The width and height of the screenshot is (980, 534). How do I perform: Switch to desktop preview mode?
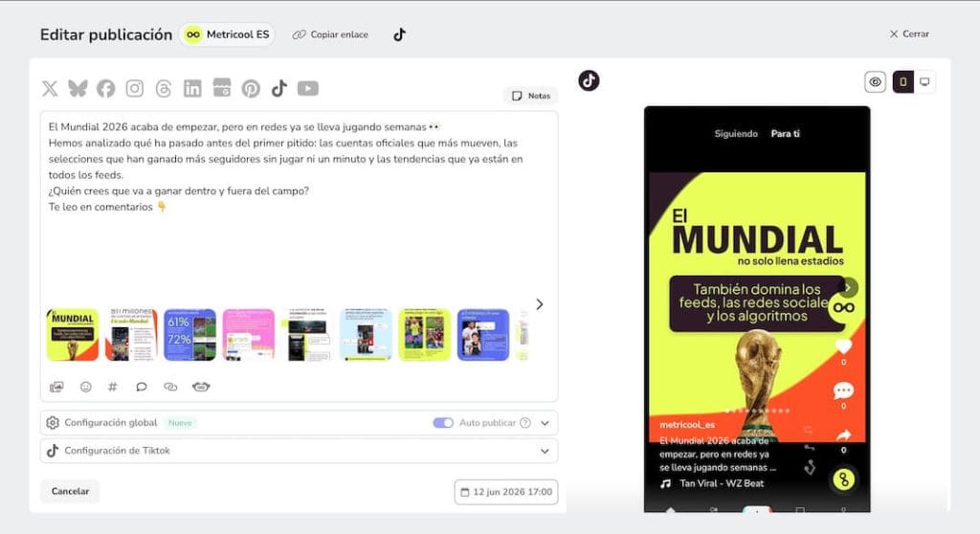[x=924, y=82]
